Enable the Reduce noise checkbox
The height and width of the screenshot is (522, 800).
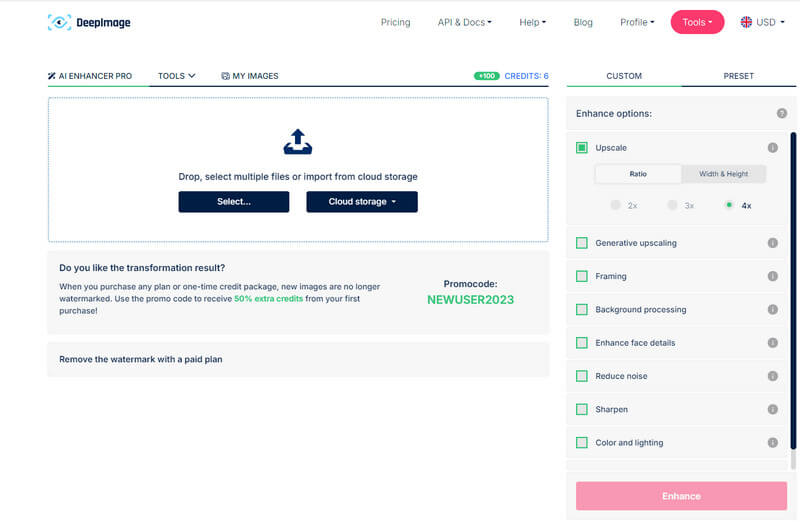click(x=582, y=376)
